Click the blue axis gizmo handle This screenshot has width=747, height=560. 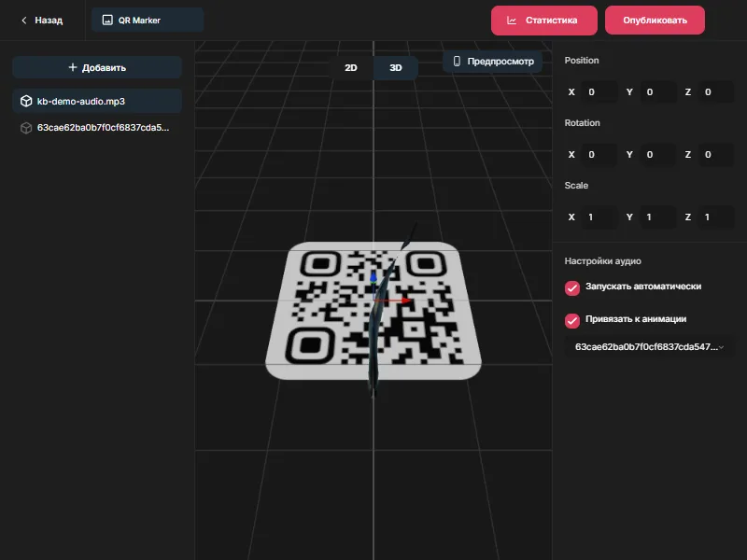tap(373, 277)
